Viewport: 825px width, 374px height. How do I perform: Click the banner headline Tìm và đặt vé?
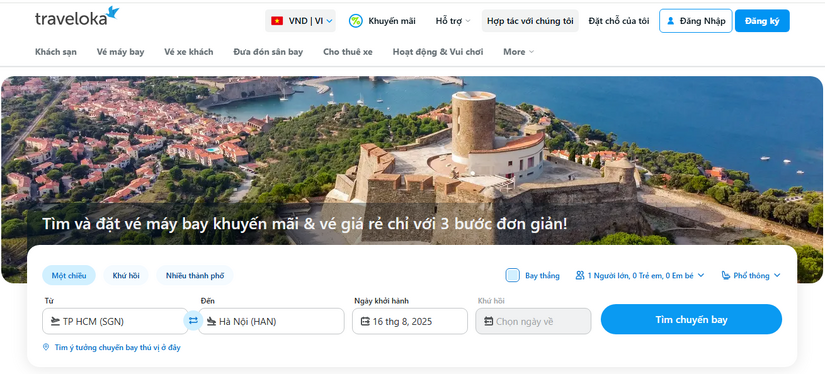coord(305,224)
